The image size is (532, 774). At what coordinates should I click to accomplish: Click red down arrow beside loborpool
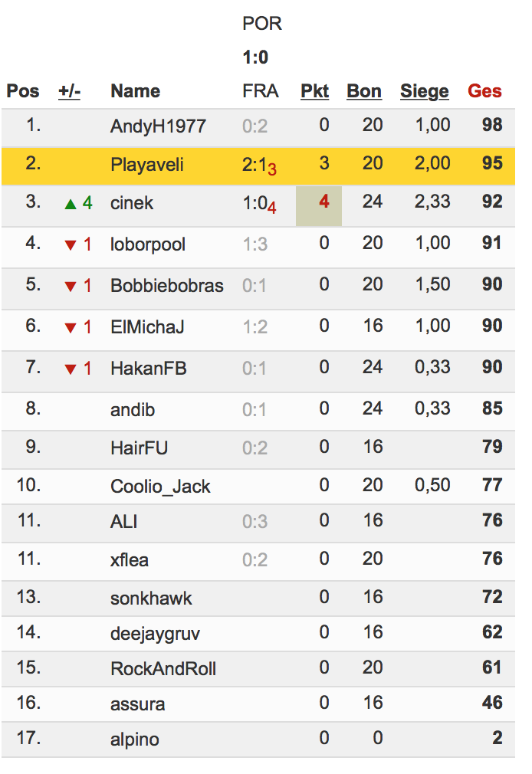click(x=71, y=245)
